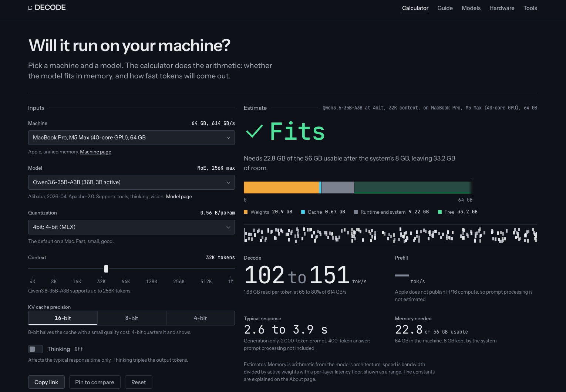Click the '2.6 to 3.9 s' typical response value

[286, 330]
